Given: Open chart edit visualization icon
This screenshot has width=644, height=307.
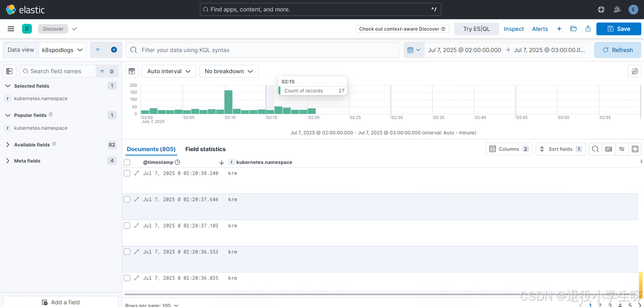Looking at the screenshot, I should click(635, 71).
